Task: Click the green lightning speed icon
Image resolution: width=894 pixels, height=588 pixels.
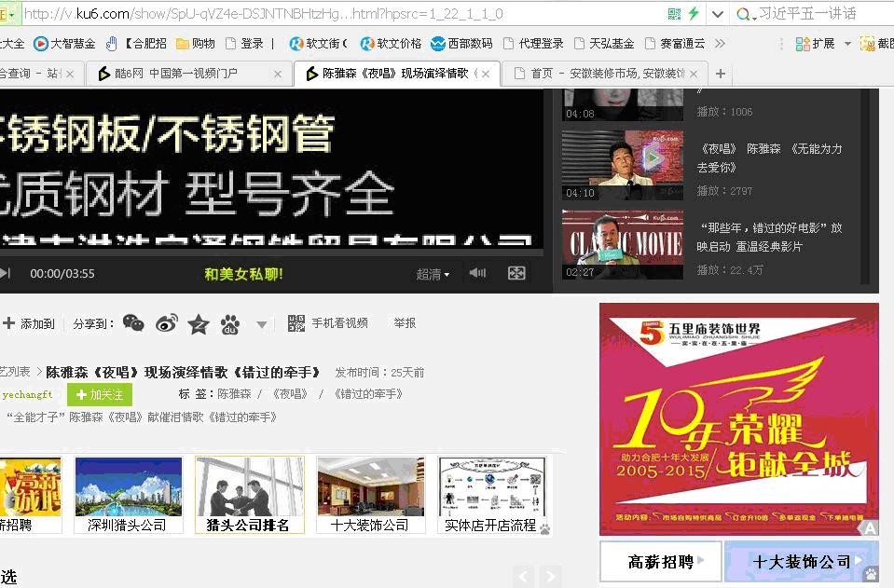Action: (694, 14)
